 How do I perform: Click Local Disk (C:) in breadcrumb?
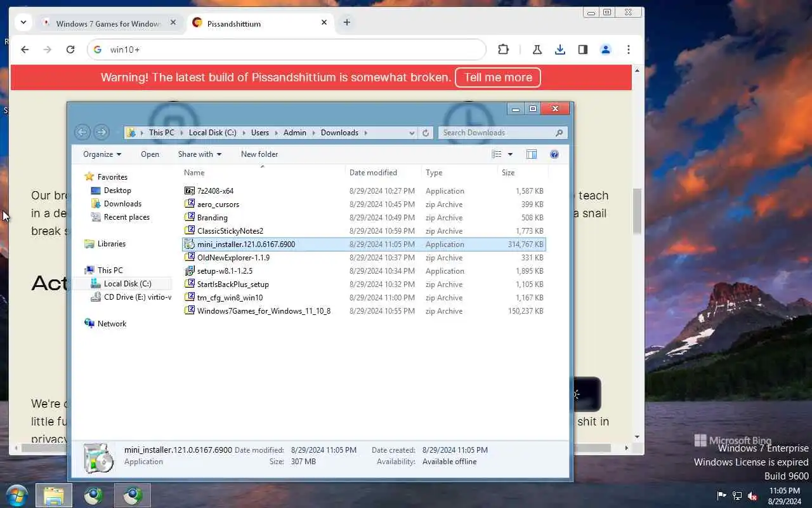pos(213,133)
